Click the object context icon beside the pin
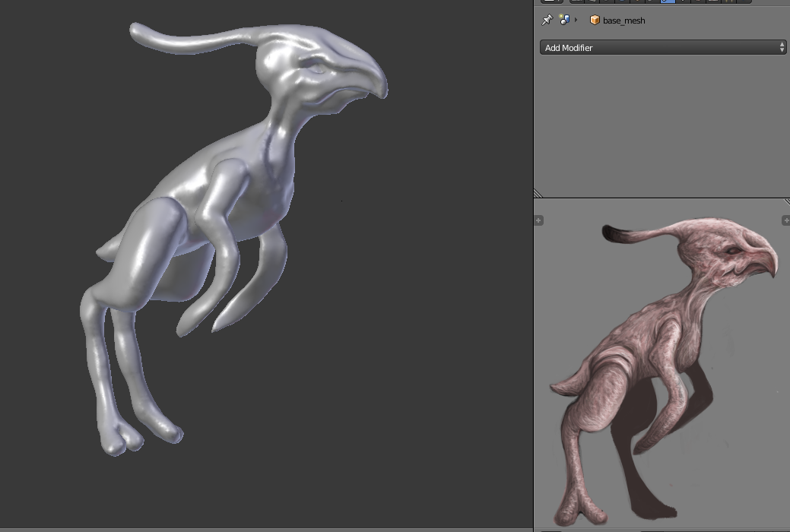 point(564,20)
